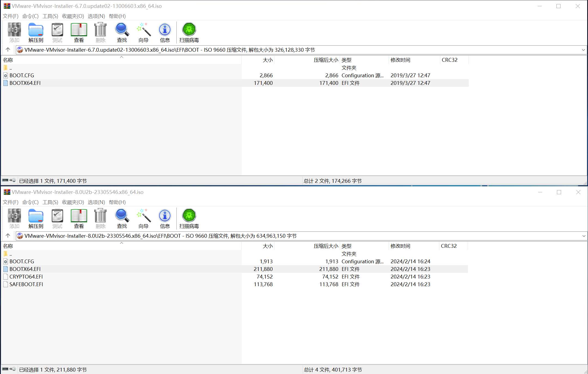588x374 pixels.
Task: Open 文件(F) menu in 6.7.0 window
Action: 11,16
